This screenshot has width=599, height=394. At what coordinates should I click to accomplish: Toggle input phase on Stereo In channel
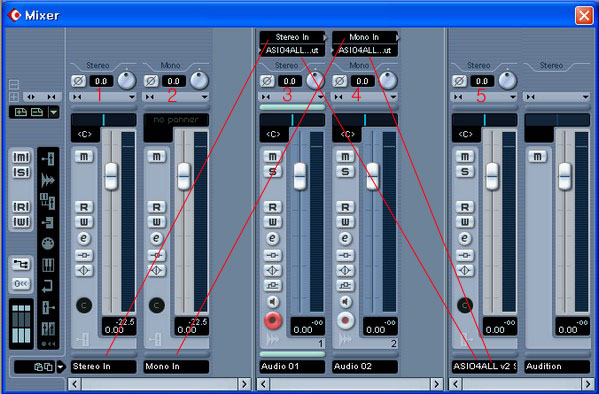click(x=78, y=81)
